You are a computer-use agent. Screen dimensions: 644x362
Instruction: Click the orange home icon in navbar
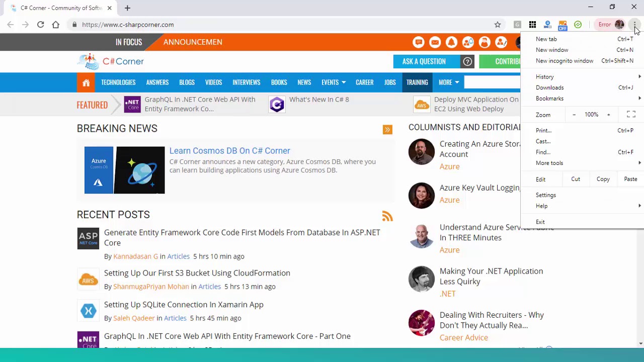click(86, 82)
